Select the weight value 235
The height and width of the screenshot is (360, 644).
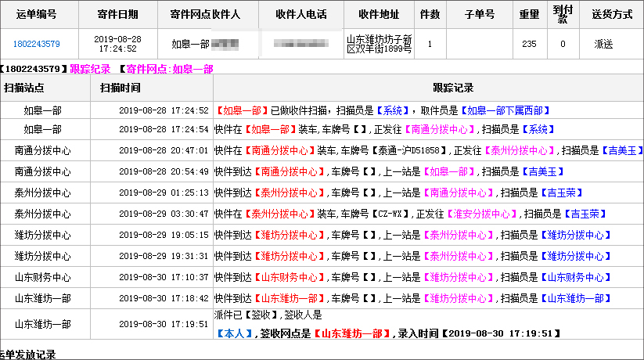[529, 44]
